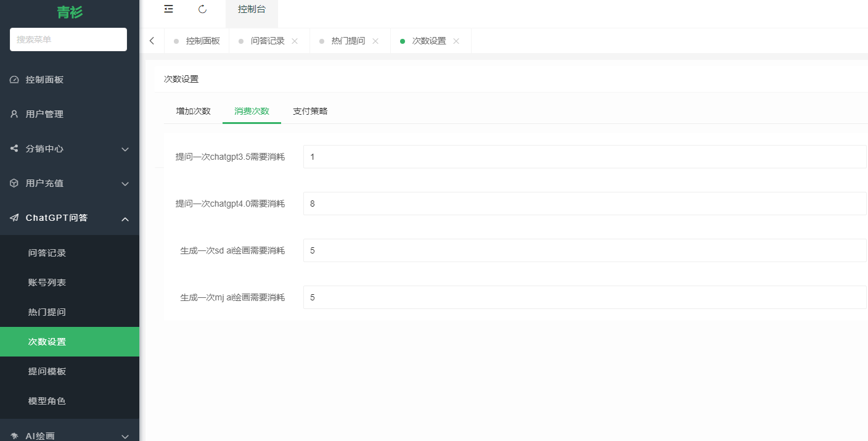
Task: Click the refresh page icon
Action: 202,9
